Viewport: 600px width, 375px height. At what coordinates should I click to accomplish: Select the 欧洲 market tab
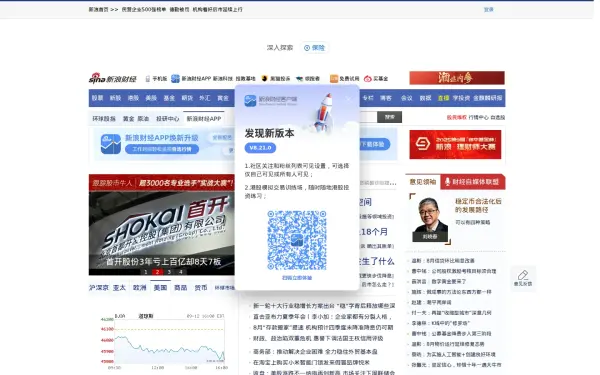tap(140, 288)
